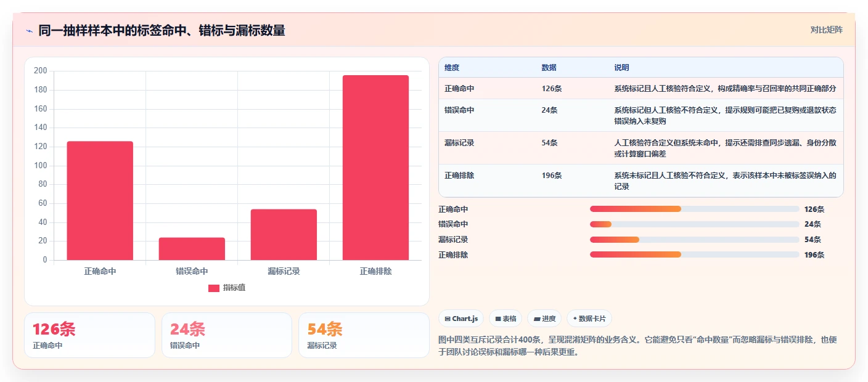Click the 维度 column header
The image size is (868, 382).
(452, 67)
